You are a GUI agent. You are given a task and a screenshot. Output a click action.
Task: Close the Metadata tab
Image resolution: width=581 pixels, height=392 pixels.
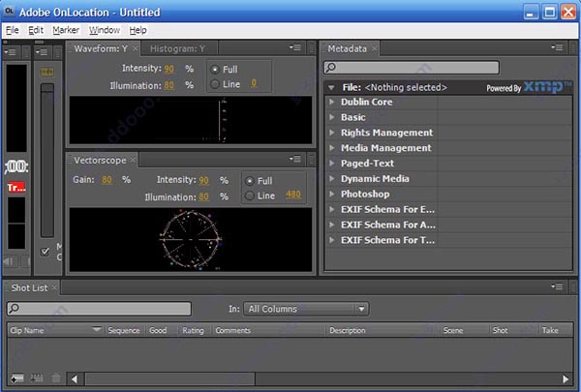375,48
